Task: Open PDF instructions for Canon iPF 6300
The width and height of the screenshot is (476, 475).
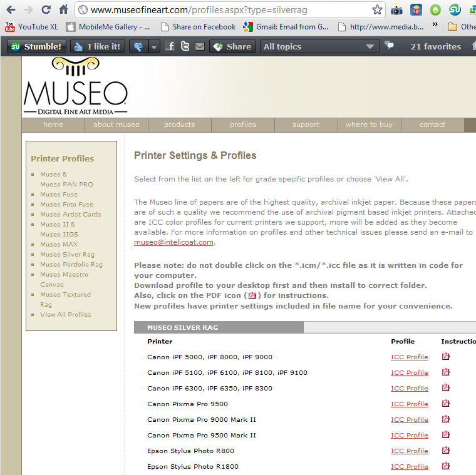Action: pos(446,387)
